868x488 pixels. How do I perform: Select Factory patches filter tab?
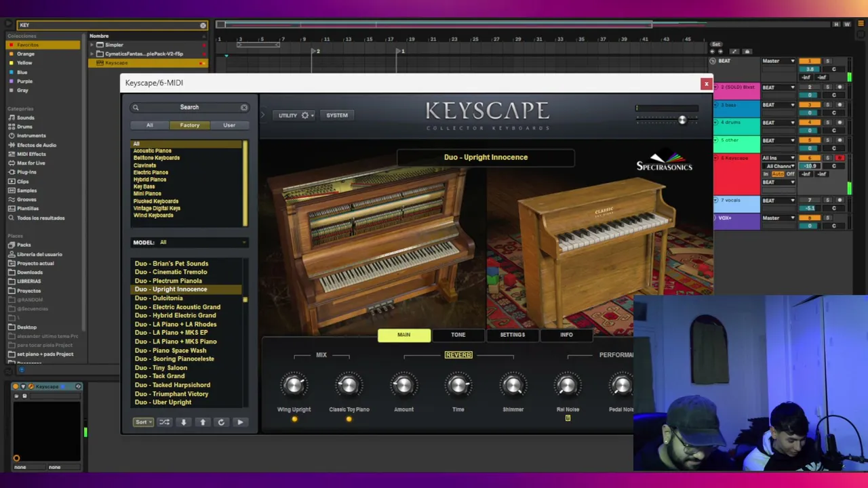190,125
